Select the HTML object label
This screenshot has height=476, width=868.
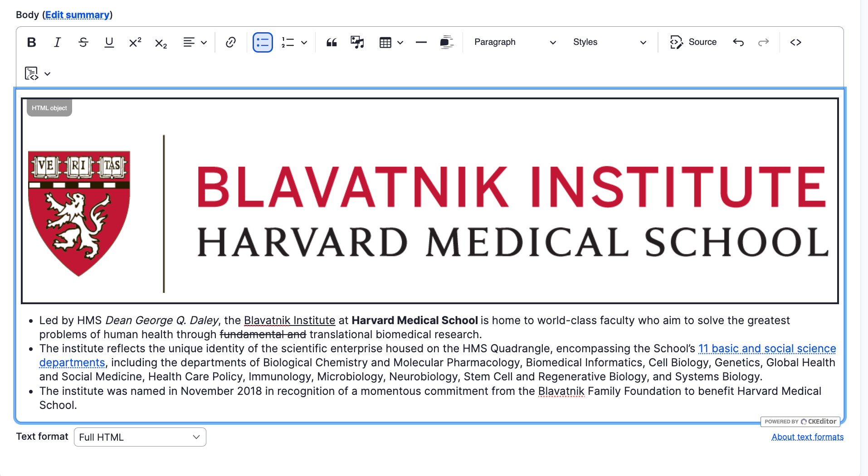coord(49,108)
